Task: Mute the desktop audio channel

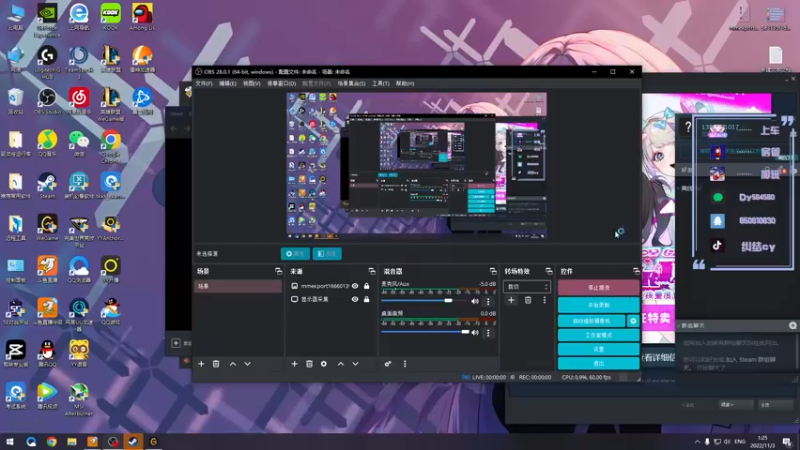Action: [476, 333]
